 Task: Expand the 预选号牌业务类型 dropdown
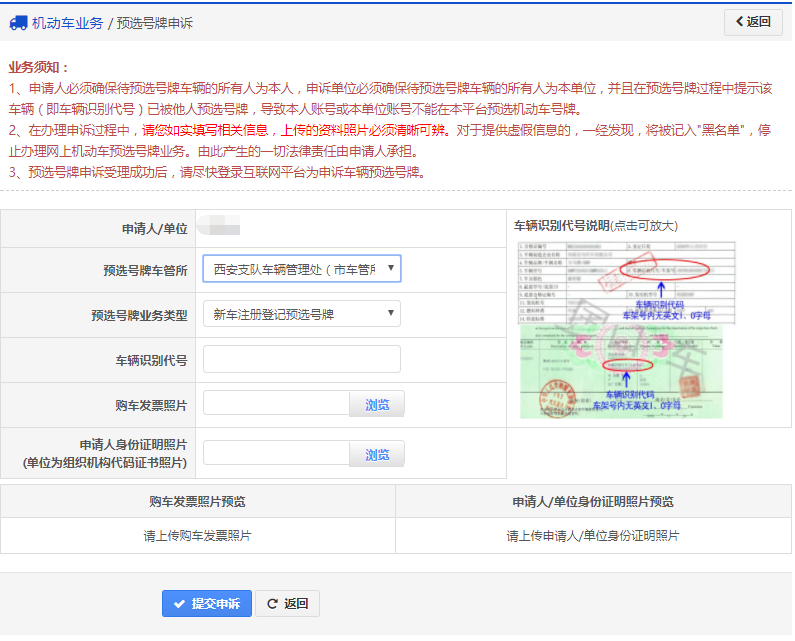pyautogui.click(x=301, y=314)
